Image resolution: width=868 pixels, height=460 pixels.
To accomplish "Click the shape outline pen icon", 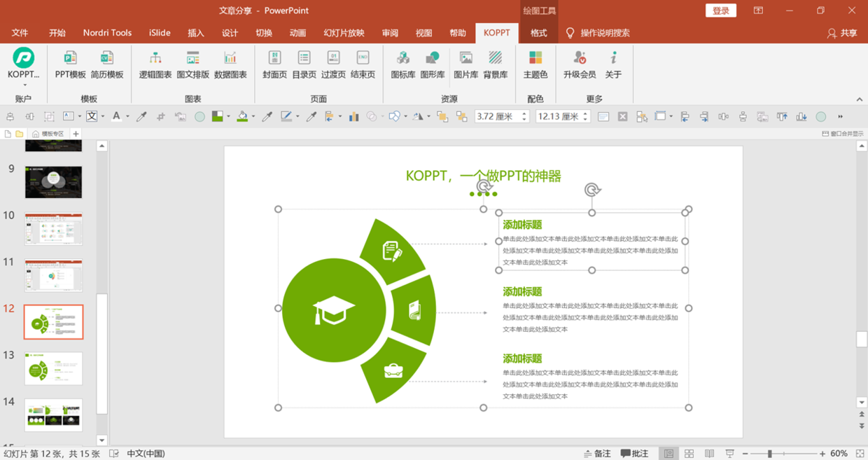I will [286, 116].
